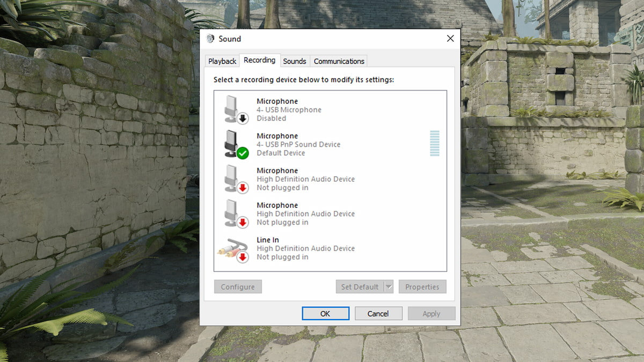Image resolution: width=644 pixels, height=362 pixels.
Task: Click the Recording tab
Action: click(x=260, y=60)
